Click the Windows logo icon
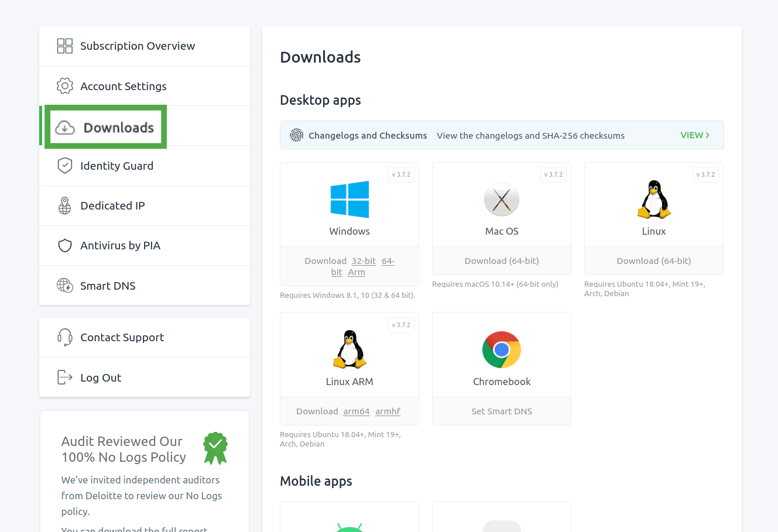The width and height of the screenshot is (778, 532). [349, 200]
